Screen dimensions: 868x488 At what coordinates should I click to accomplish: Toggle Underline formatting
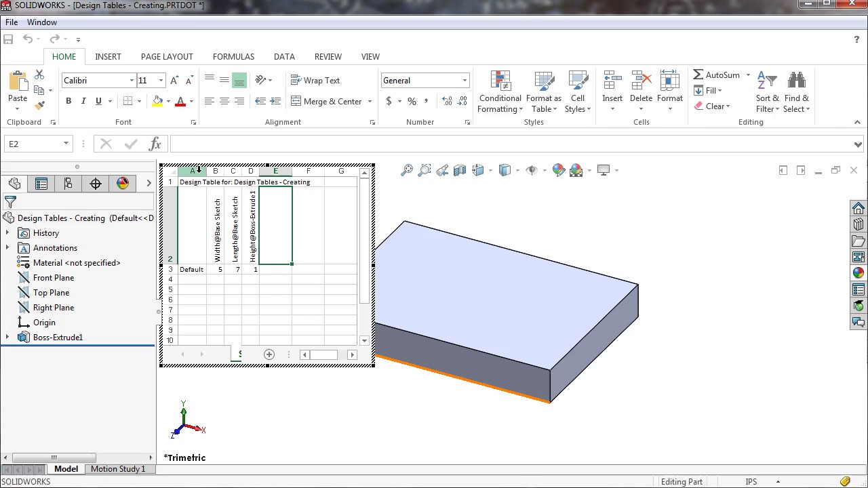tap(98, 101)
